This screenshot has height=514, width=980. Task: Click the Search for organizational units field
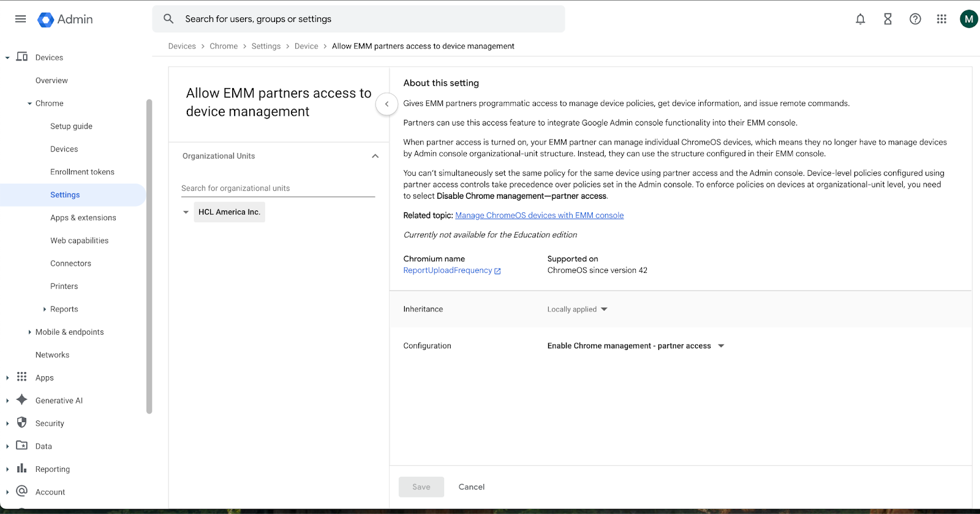(277, 188)
